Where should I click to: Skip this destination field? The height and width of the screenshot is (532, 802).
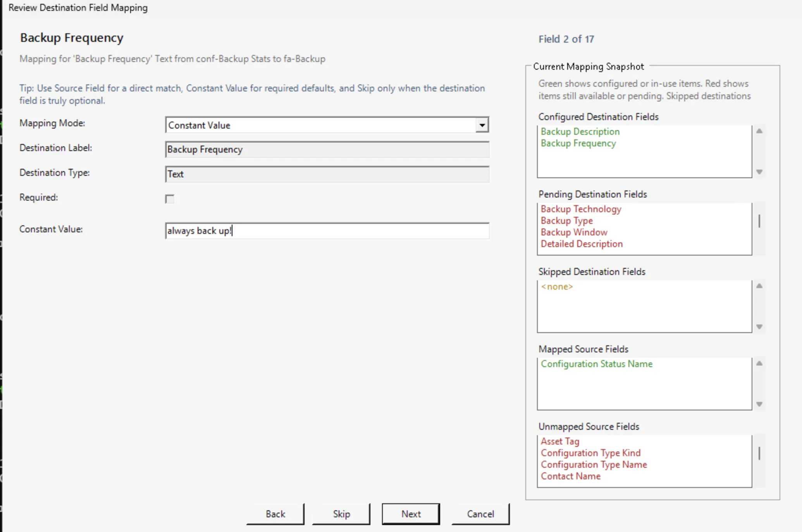(x=341, y=514)
